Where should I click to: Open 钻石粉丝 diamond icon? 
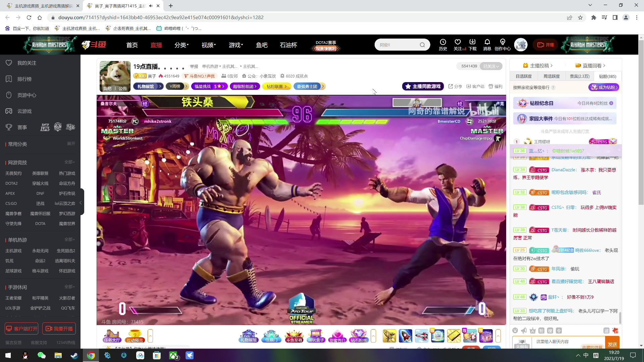(359, 336)
